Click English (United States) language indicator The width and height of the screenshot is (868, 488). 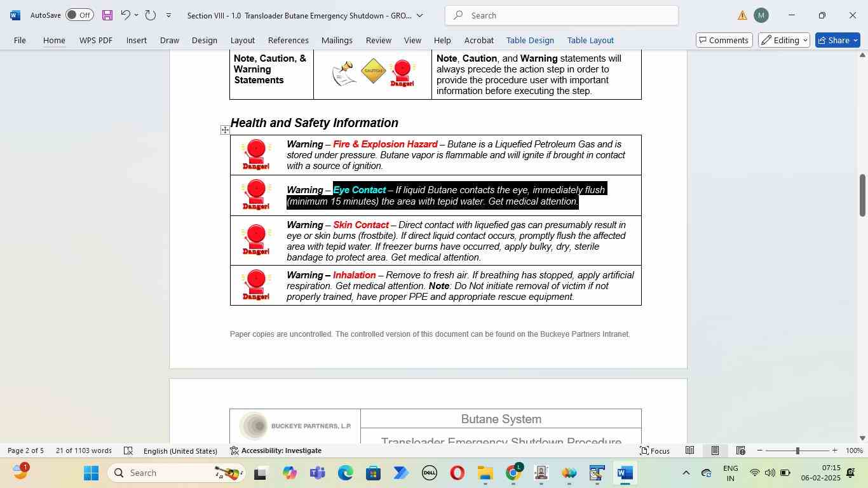(180, 451)
